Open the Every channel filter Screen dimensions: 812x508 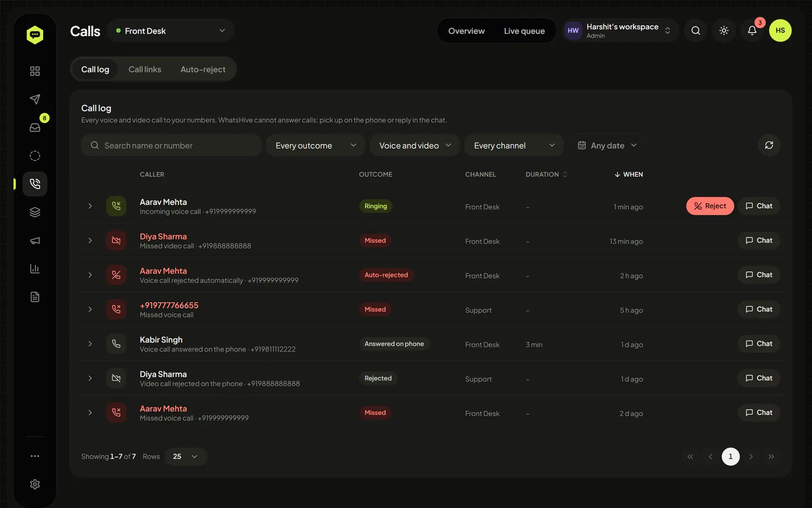pyautogui.click(x=514, y=145)
